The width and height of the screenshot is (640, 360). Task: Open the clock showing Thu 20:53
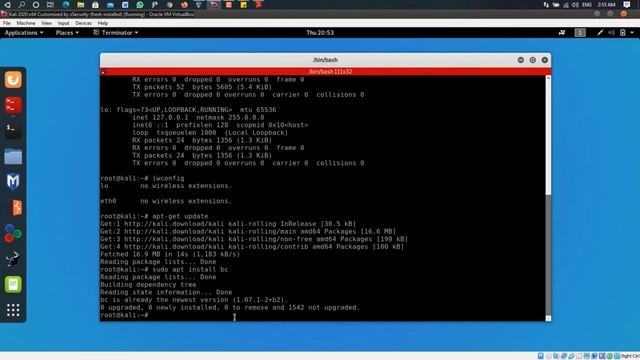(320, 33)
